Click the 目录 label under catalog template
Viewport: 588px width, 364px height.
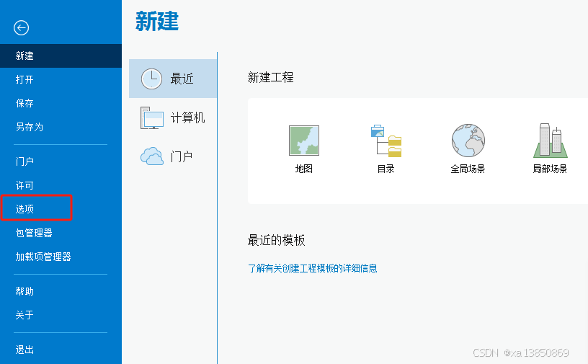tap(386, 169)
